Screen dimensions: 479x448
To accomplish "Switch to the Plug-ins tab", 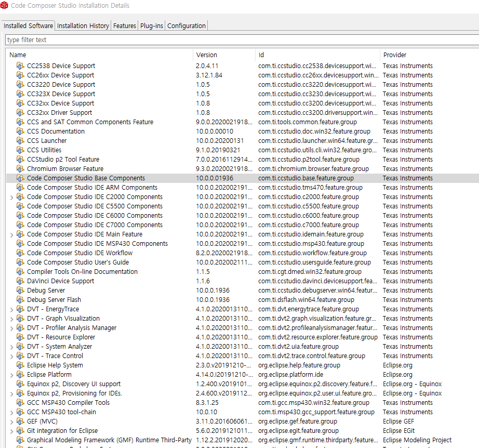I will click(x=152, y=25).
